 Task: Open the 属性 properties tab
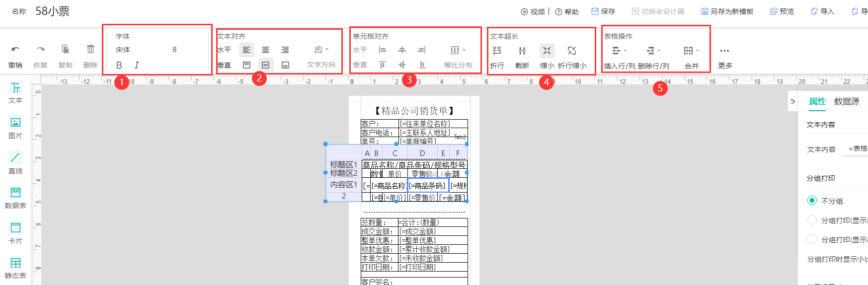[817, 101]
